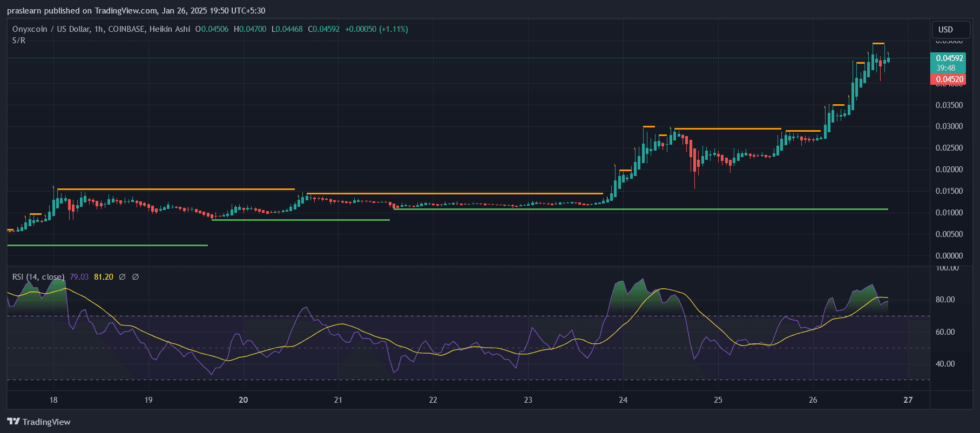Click the date label 24 on time axis
Screen dimensions: 980x433
point(623,400)
